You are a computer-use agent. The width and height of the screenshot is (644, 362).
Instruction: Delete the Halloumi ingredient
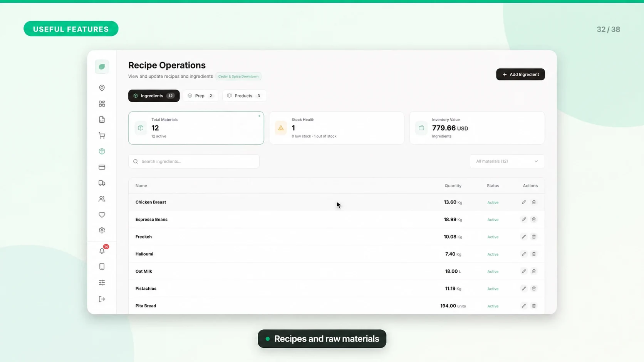pos(534,254)
